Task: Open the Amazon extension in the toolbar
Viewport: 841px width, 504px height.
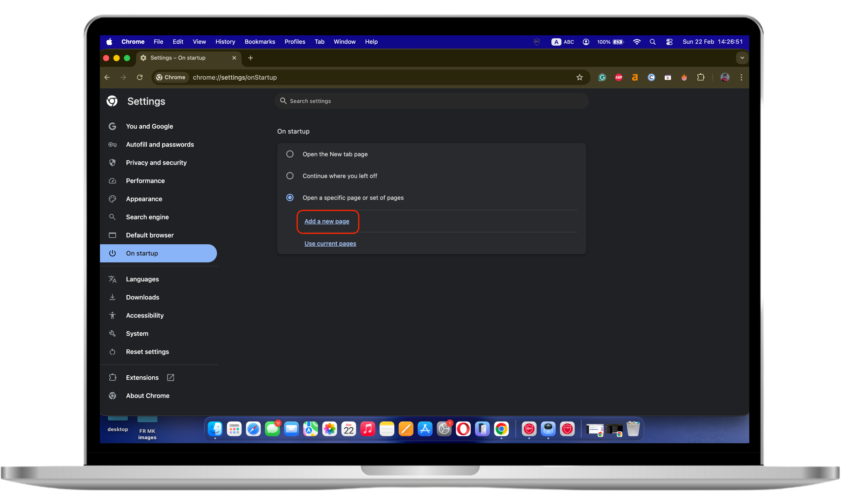Action: click(x=634, y=77)
